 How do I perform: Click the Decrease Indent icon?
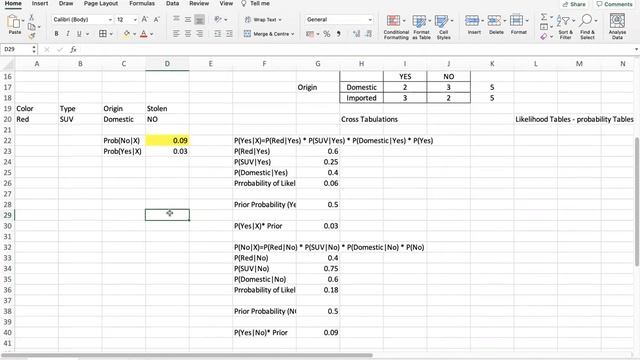point(218,34)
